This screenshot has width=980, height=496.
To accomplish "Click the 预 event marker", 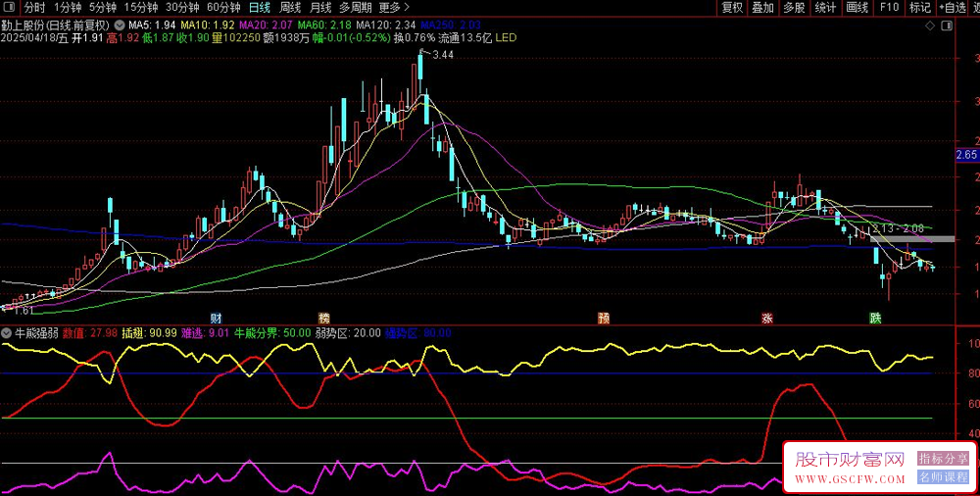I will pyautogui.click(x=604, y=319).
